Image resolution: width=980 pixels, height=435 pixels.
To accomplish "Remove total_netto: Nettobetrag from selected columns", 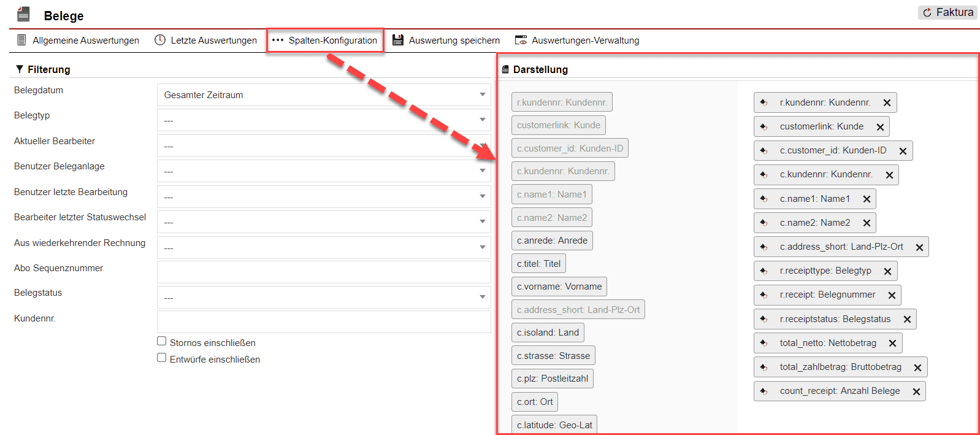I will [892, 344].
